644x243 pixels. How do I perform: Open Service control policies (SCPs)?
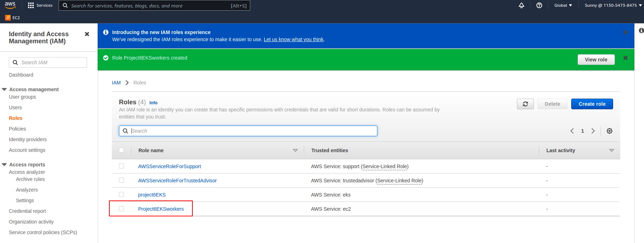pyautogui.click(x=43, y=232)
